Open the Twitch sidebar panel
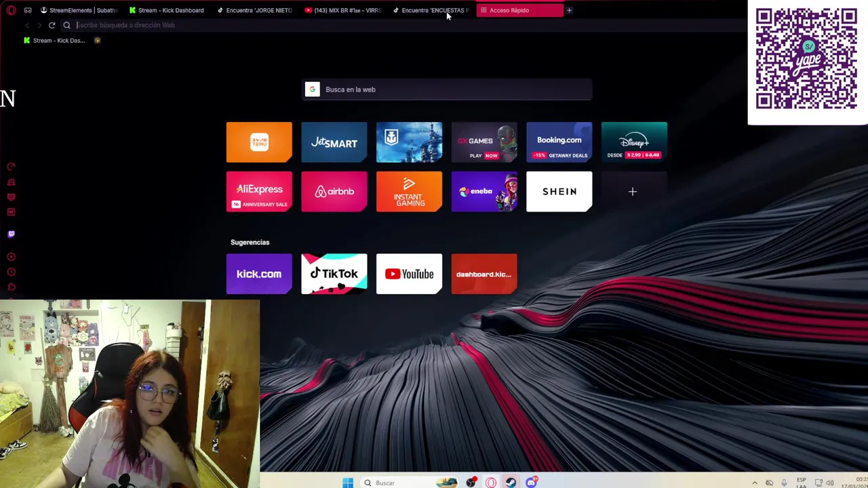Viewport: 868px width, 488px height. pos(11,234)
